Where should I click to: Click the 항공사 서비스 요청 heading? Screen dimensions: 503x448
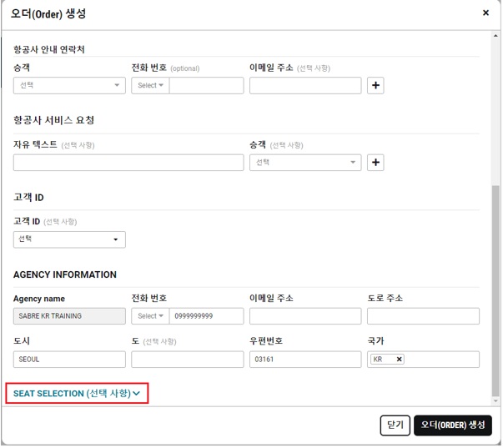[53, 120]
